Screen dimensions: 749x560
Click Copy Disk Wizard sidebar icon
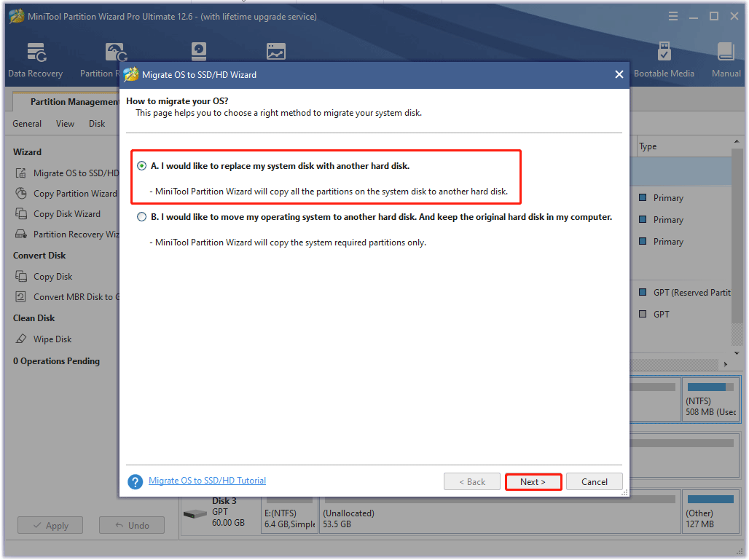point(20,213)
